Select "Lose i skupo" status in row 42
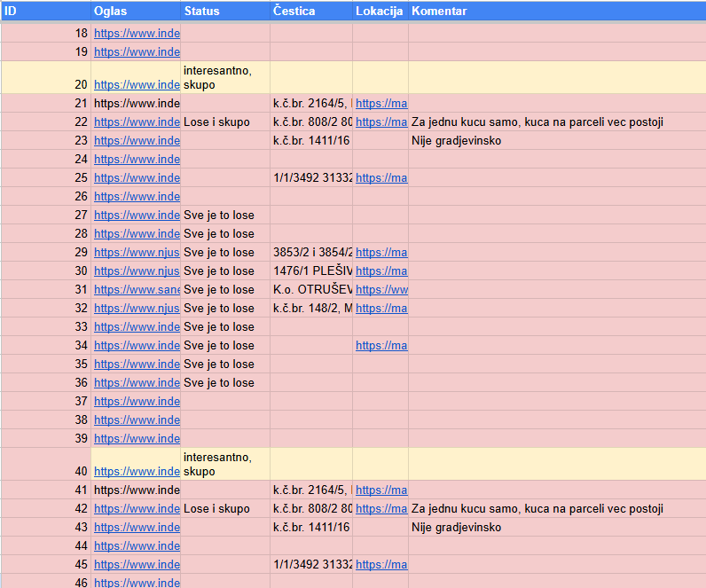 [x=217, y=509]
